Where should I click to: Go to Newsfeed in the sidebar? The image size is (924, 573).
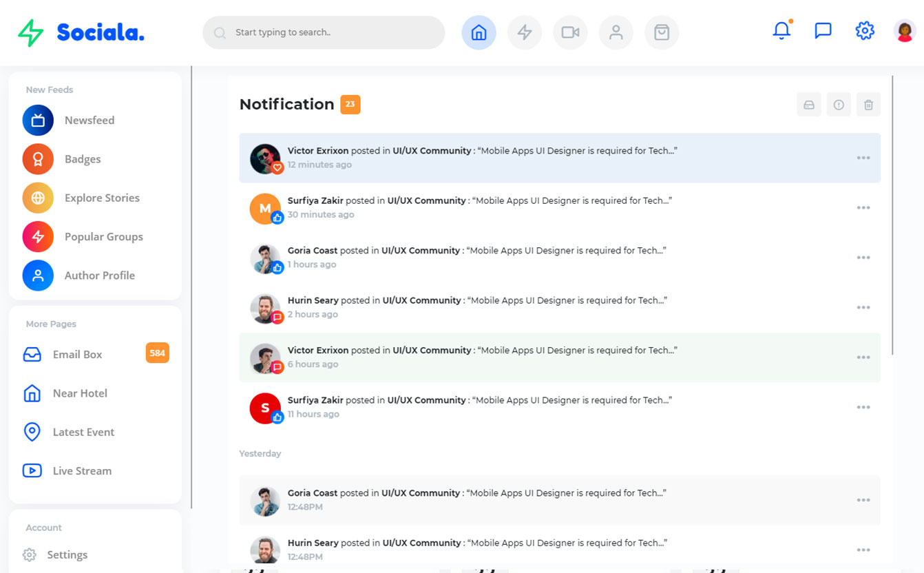(x=89, y=121)
